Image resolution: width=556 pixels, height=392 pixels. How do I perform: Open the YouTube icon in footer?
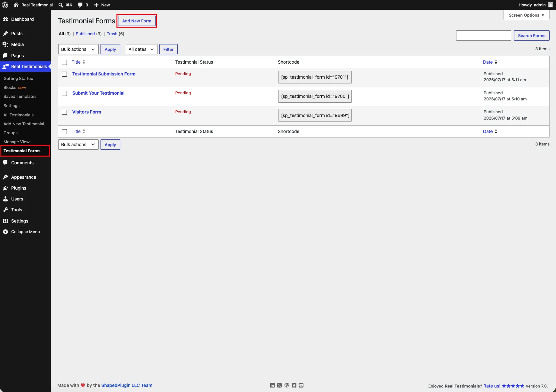point(301,385)
